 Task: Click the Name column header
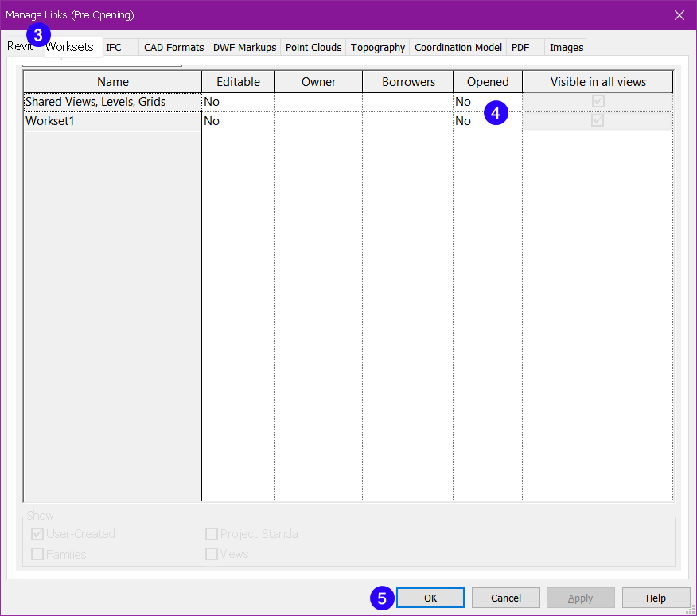tap(112, 81)
